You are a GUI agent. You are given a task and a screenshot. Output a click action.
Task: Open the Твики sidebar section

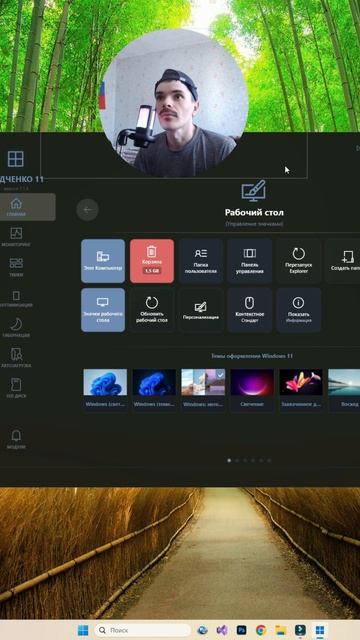click(16, 267)
